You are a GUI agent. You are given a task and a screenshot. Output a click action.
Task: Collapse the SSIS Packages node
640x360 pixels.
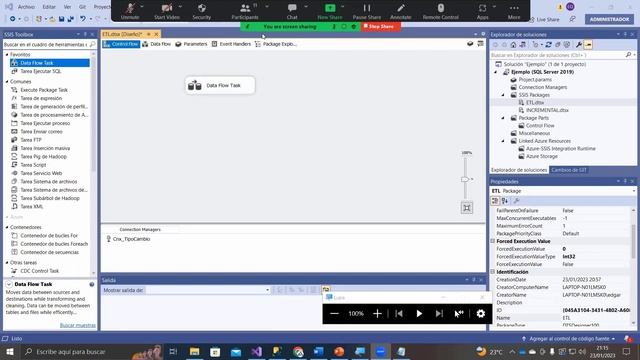pos(503,95)
